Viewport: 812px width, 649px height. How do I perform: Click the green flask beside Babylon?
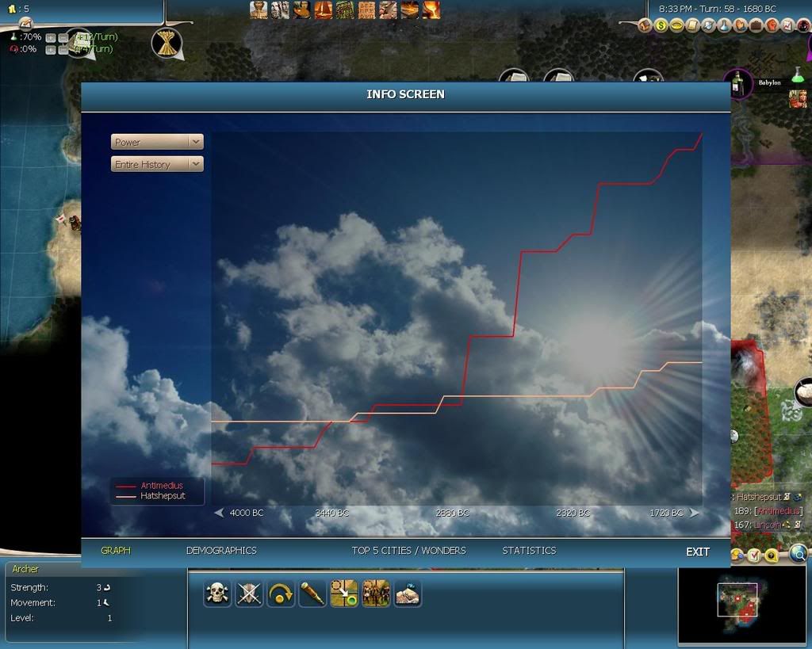click(798, 74)
